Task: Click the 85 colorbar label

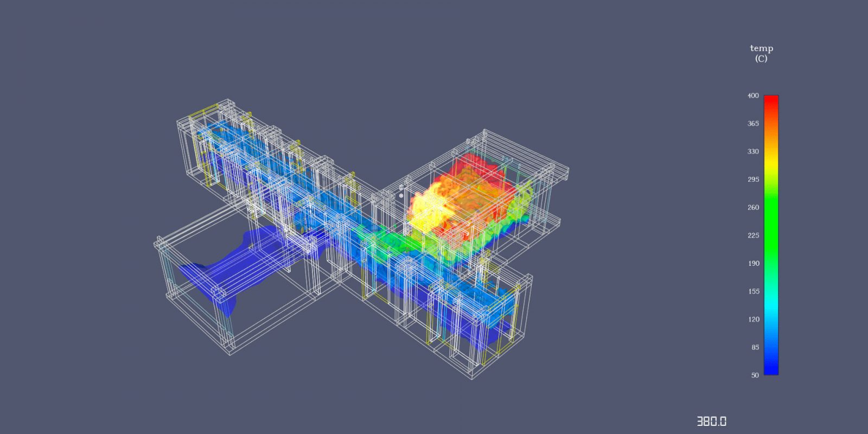Action: coord(755,347)
